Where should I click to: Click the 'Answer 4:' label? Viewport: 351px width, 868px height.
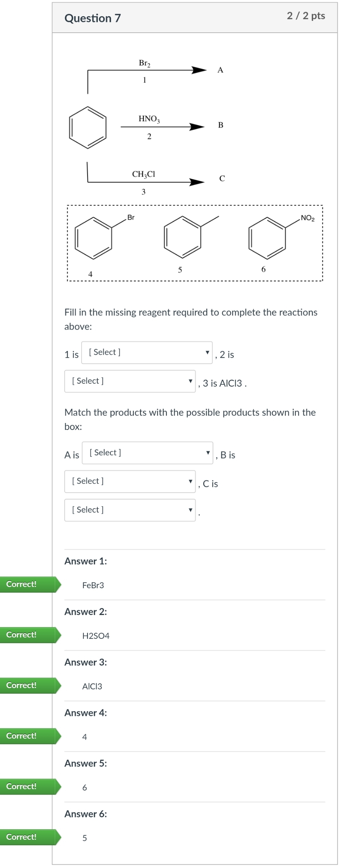tap(86, 713)
